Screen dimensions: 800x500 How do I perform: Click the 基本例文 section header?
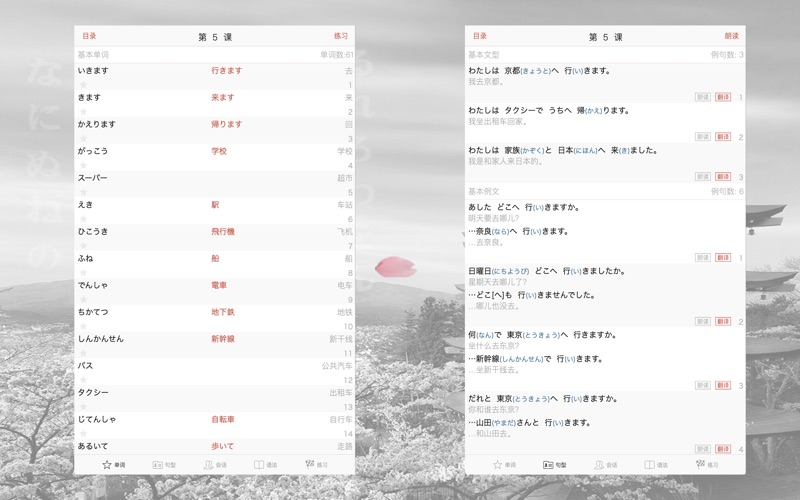pyautogui.click(x=484, y=191)
